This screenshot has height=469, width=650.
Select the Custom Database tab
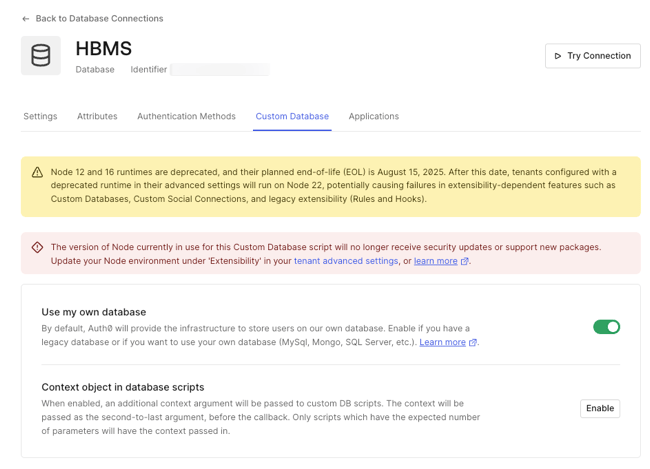point(292,116)
